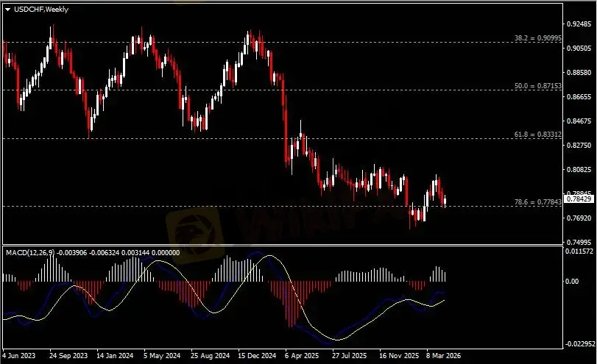Click the 0.92485 price axis label
The height and width of the screenshot is (364, 597).
[579, 24]
